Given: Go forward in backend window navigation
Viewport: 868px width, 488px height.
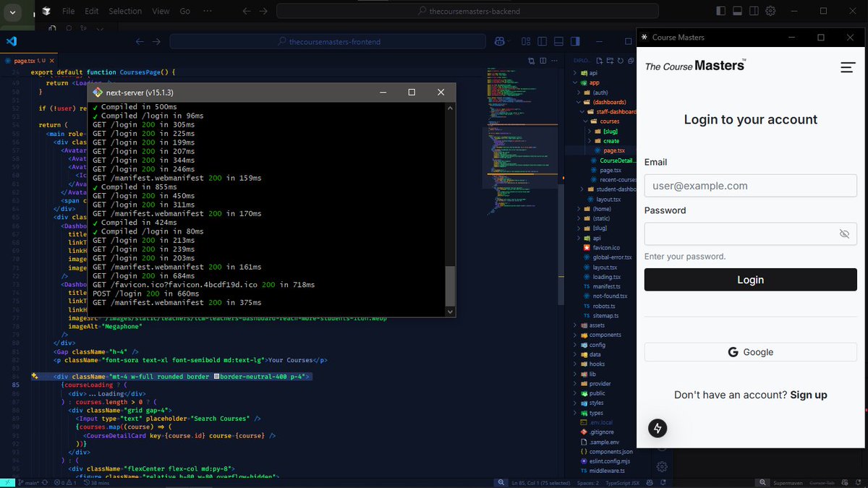Looking at the screenshot, I should (265, 11).
